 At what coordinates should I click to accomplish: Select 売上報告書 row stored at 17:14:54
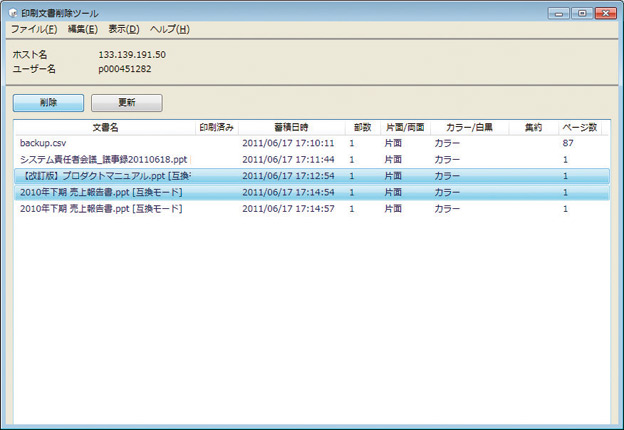[x=101, y=192]
